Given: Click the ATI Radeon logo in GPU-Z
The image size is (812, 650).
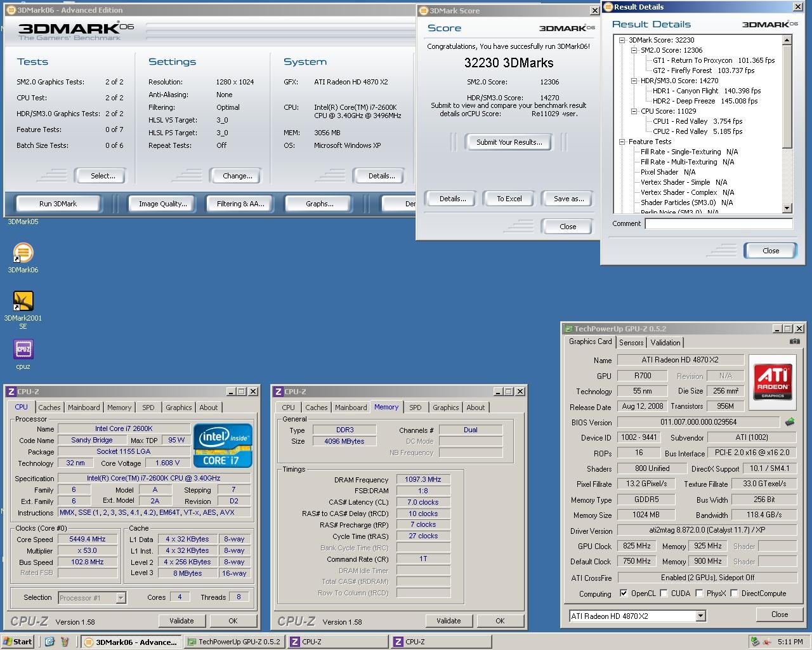Looking at the screenshot, I should [773, 381].
